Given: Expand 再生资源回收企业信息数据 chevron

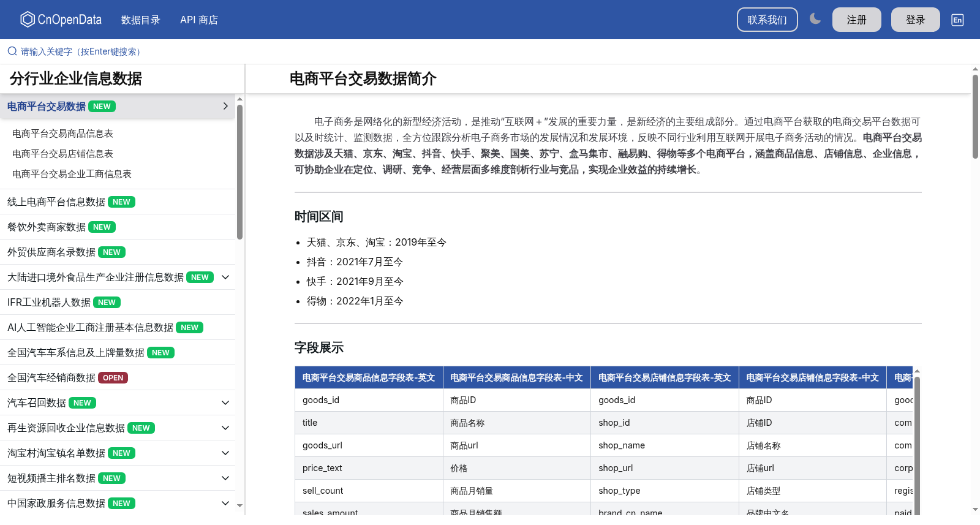Looking at the screenshot, I should [225, 428].
